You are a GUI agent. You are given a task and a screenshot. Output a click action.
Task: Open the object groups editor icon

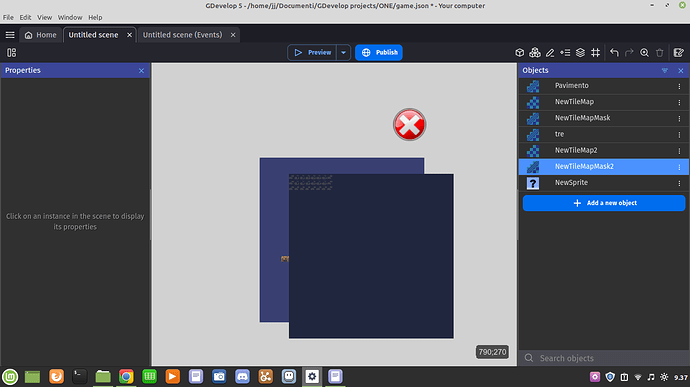535,52
